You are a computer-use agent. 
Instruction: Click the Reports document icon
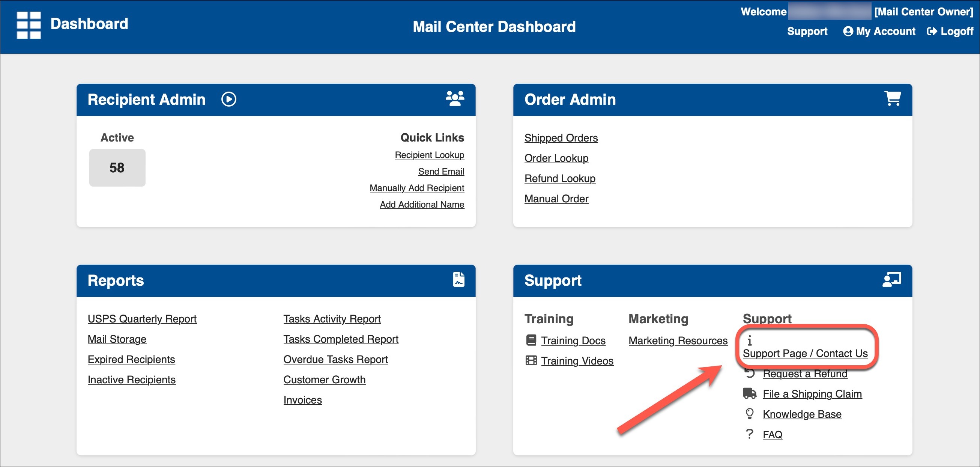point(458,279)
